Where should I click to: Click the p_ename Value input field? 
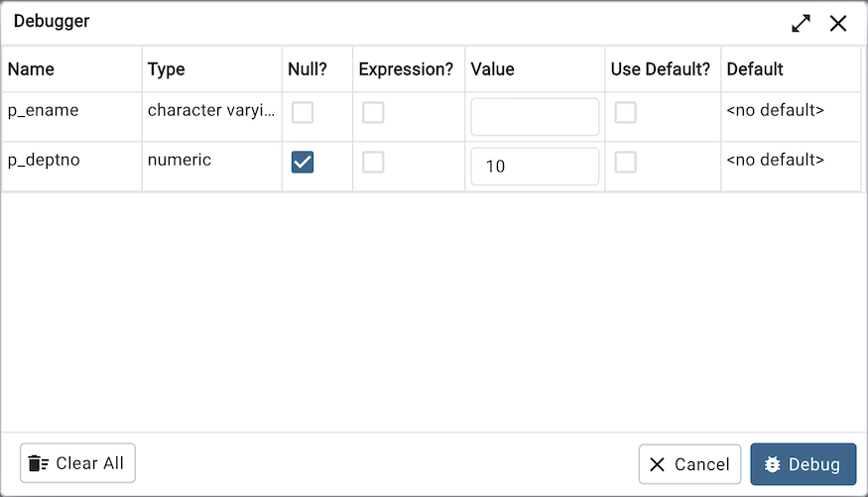535,117
